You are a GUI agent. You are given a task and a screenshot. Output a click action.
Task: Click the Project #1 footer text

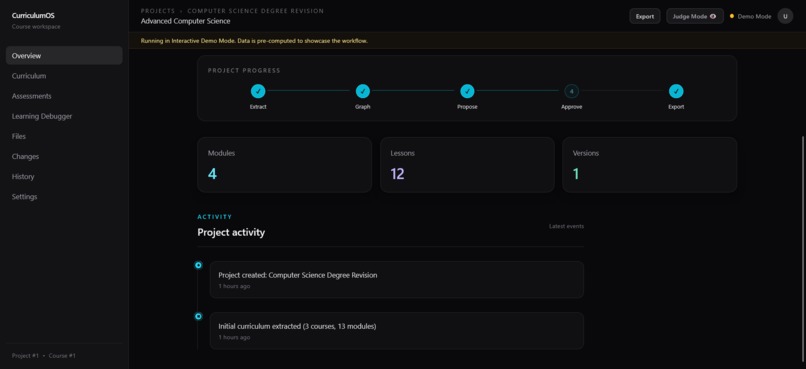25,356
